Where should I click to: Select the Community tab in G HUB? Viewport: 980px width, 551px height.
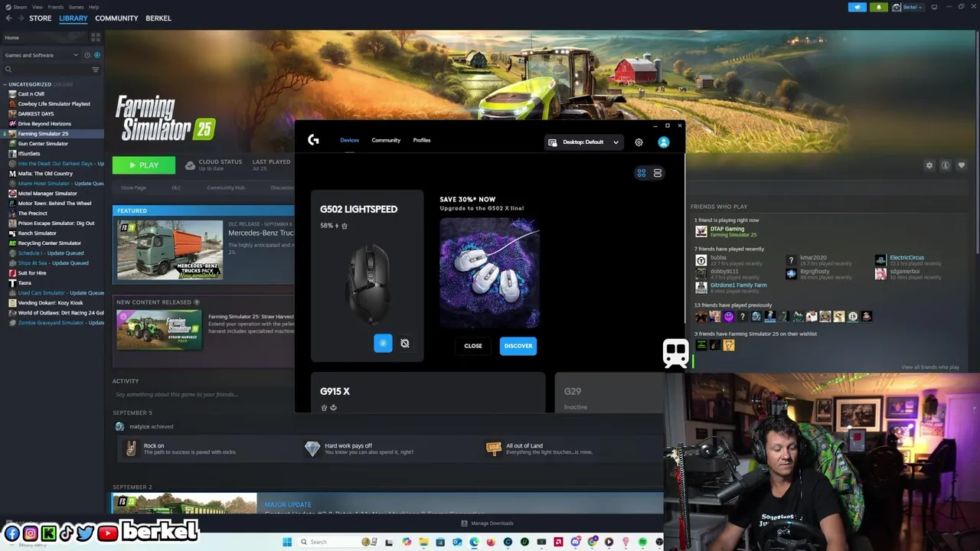coord(386,140)
